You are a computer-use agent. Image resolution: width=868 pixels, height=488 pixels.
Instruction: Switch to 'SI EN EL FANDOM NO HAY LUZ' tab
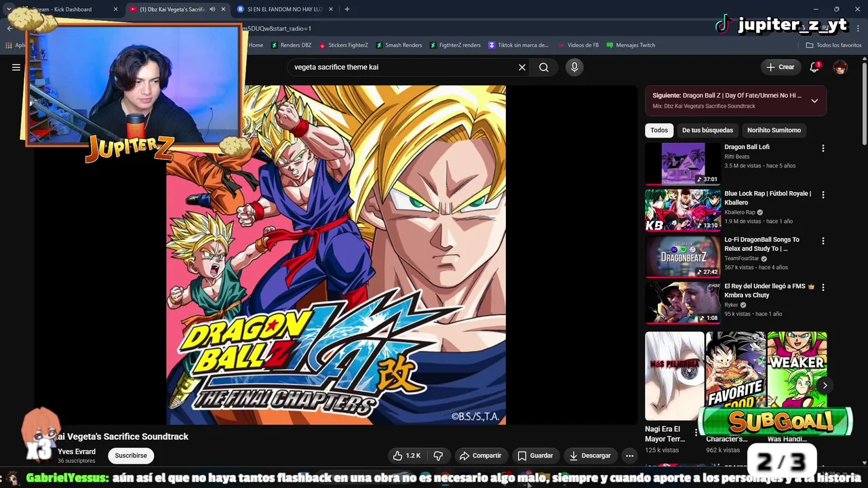(x=286, y=9)
